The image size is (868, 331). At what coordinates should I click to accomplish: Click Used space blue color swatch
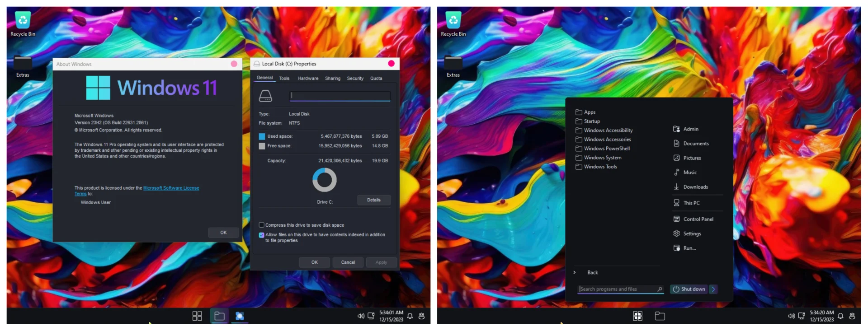pyautogui.click(x=262, y=136)
